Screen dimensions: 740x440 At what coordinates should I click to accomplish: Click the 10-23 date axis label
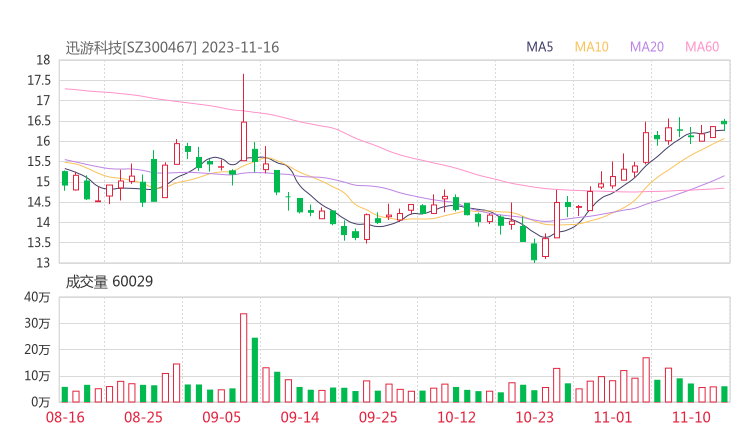[x=534, y=417]
